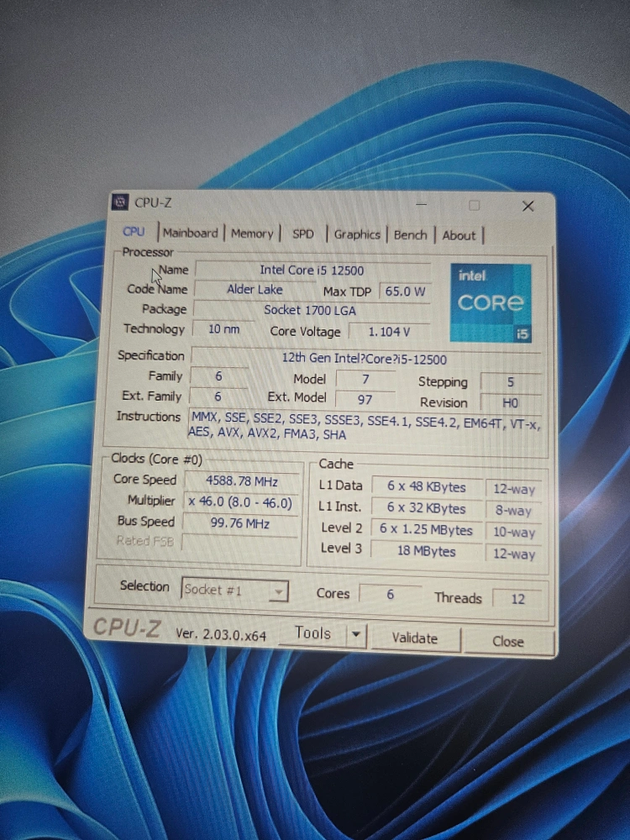Click the Level 2 '10-way' associativity
630x840 pixels.
pyautogui.click(x=513, y=532)
